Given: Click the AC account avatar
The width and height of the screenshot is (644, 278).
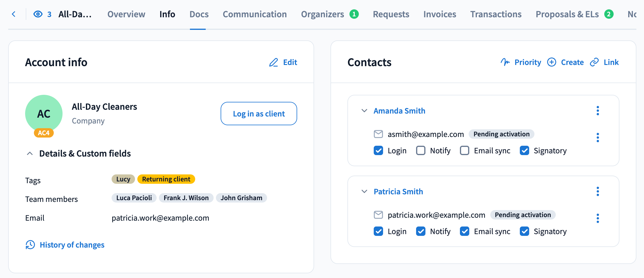Looking at the screenshot, I should coord(44,114).
